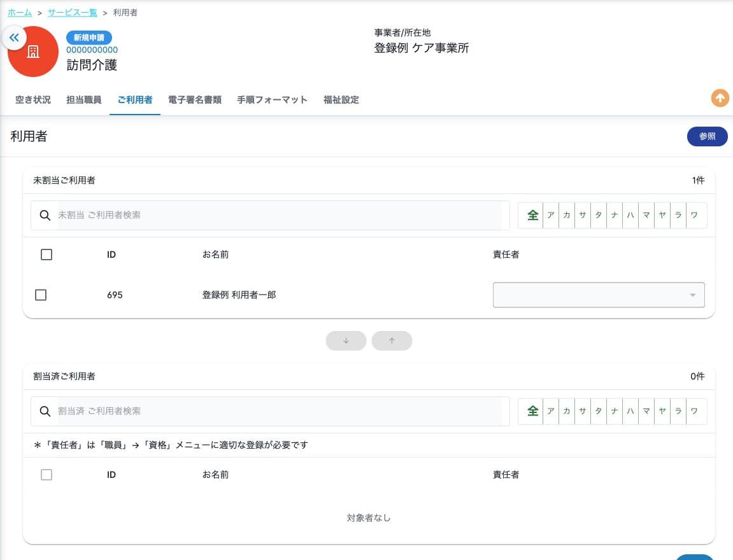Filter assigned users by ヤ
The width and height of the screenshot is (733, 560).
(662, 411)
